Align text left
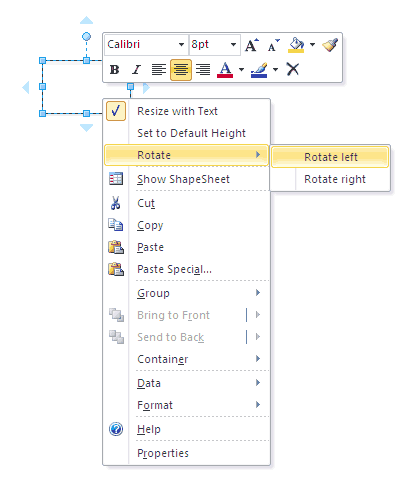Screen dimensions: 414x481 click(159, 70)
